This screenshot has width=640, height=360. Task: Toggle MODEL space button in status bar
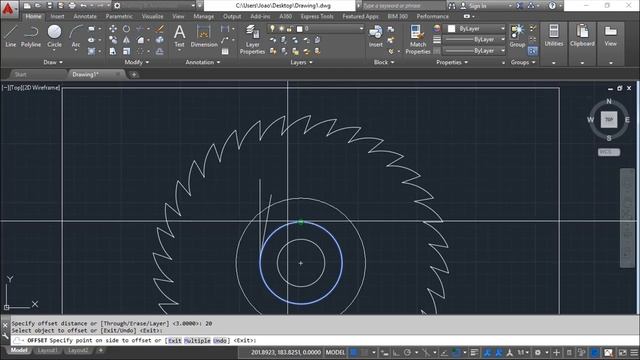click(335, 352)
